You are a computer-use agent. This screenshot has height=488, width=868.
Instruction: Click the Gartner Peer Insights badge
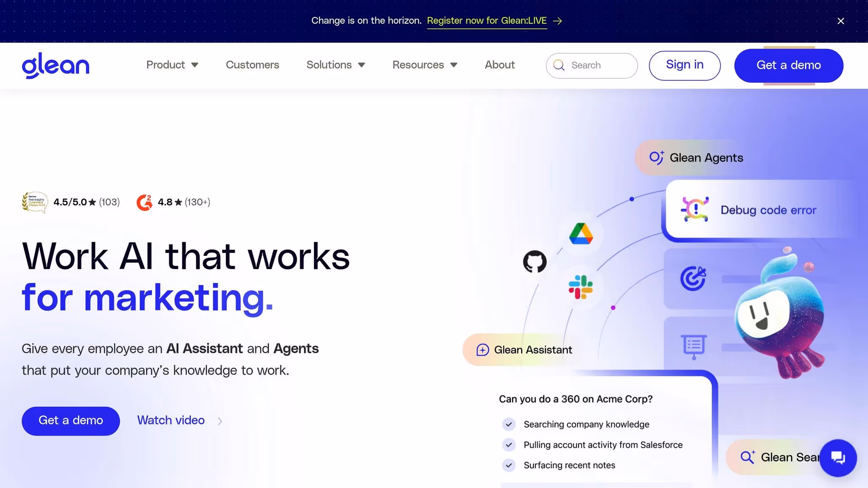point(35,202)
